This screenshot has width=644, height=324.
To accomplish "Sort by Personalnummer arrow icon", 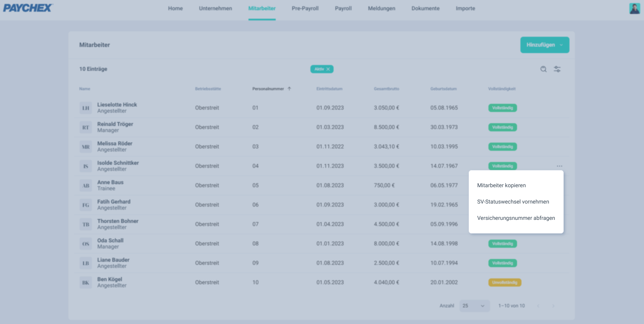I will (289, 89).
